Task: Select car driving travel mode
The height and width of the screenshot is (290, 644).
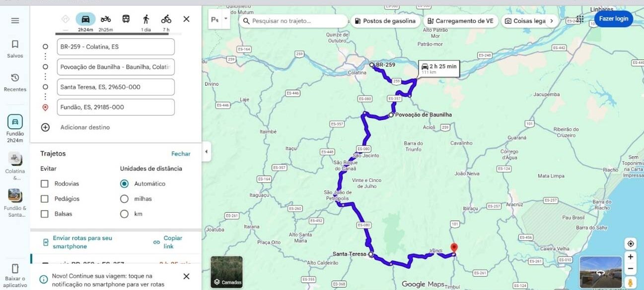Action: (x=85, y=19)
